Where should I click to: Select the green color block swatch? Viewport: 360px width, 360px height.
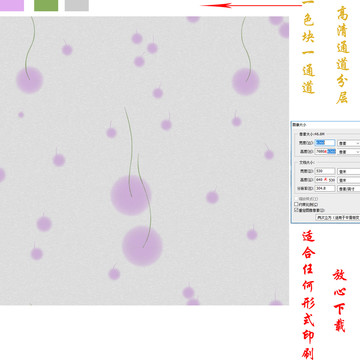click(x=46, y=5)
